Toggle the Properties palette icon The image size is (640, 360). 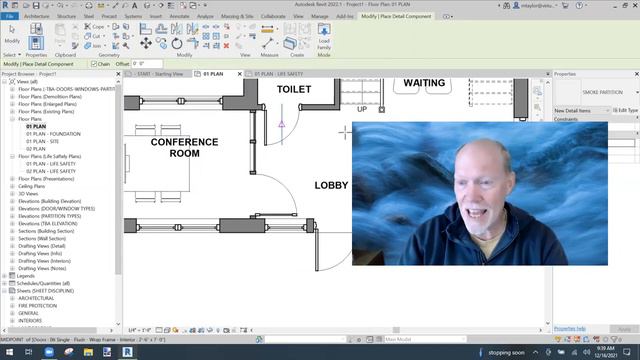pyautogui.click(x=36, y=43)
